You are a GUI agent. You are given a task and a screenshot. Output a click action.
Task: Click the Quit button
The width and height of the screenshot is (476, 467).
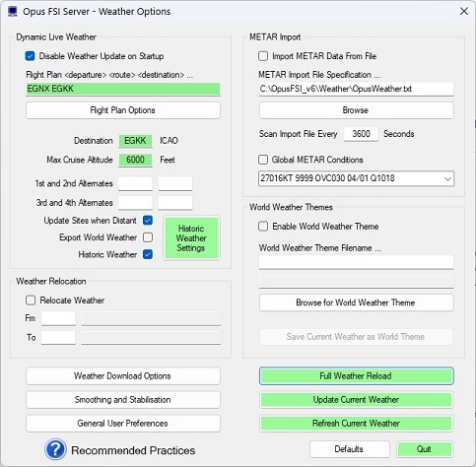point(425,449)
